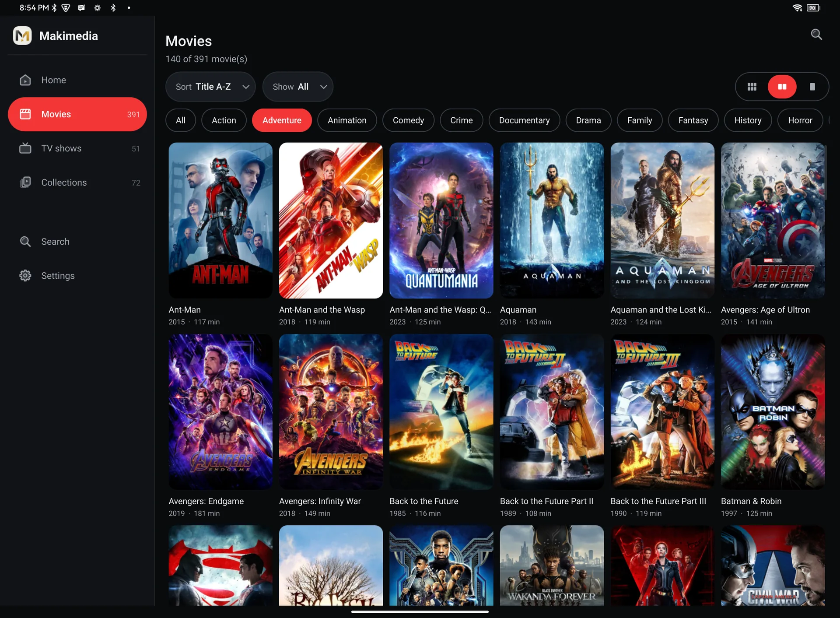Screen dimensions: 840x618
Task: Open the Quantumania poster
Action: coord(441,221)
